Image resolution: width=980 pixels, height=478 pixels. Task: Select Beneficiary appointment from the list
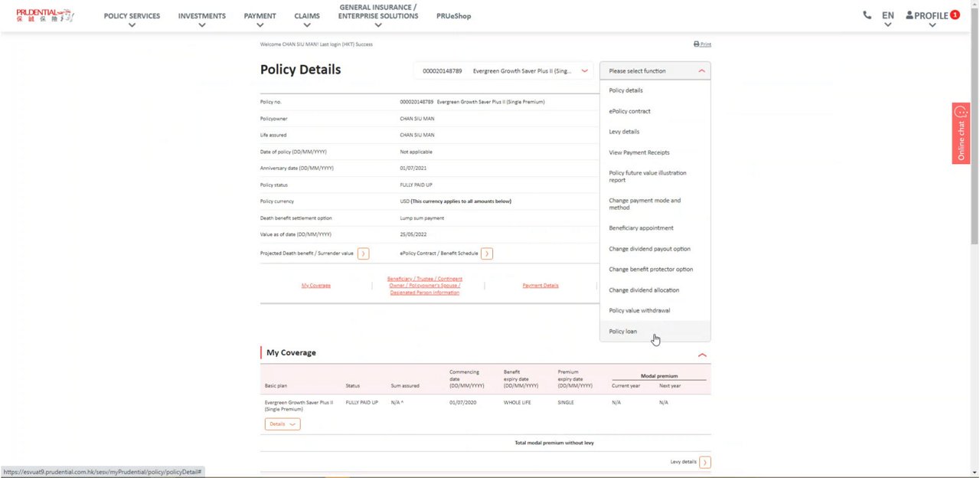tap(641, 228)
